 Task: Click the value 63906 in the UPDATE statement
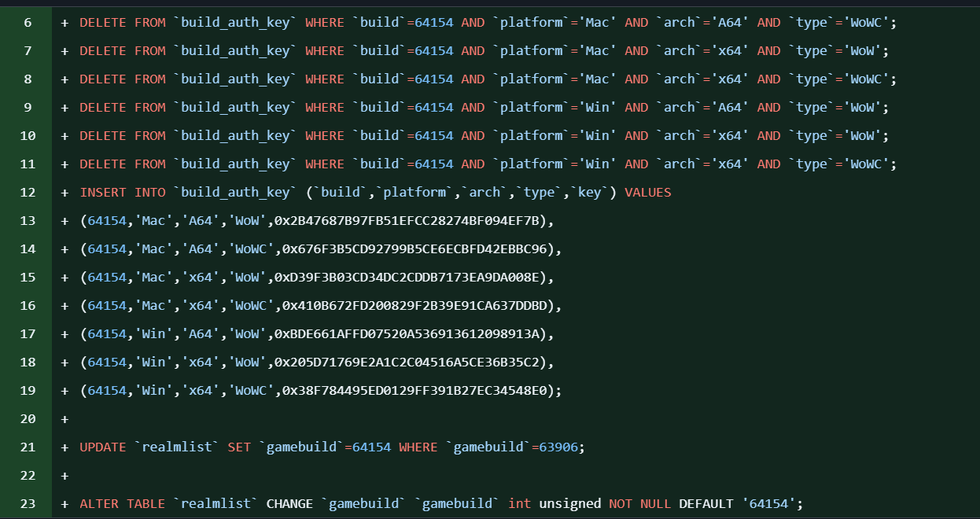[558, 447]
